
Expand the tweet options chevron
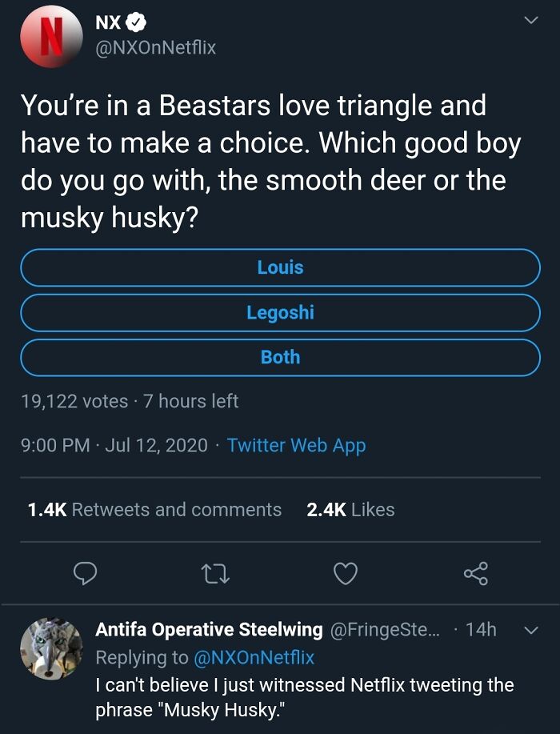pyautogui.click(x=529, y=23)
